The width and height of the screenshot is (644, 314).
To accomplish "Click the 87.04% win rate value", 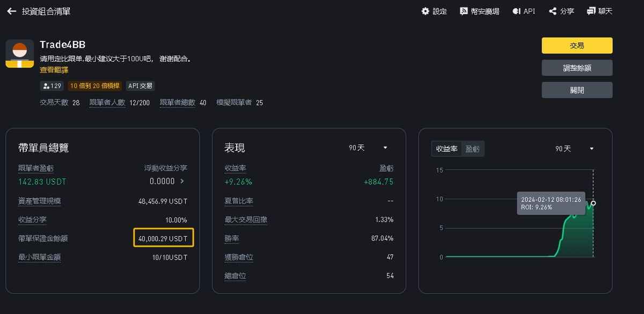I will pyautogui.click(x=382, y=238).
